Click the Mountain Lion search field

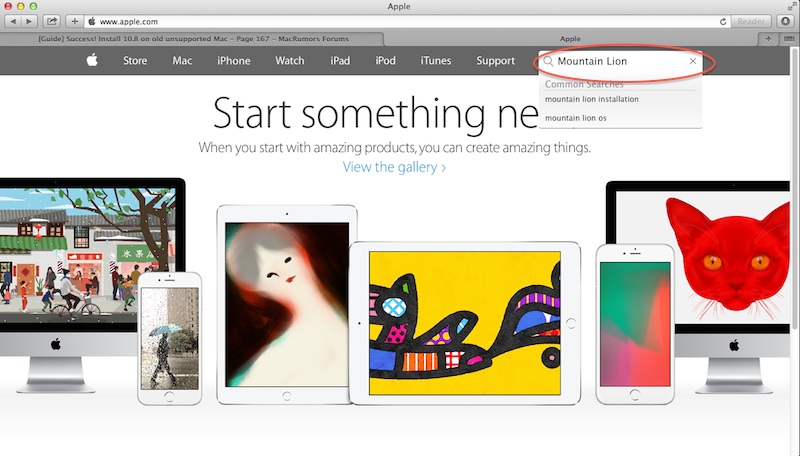620,61
